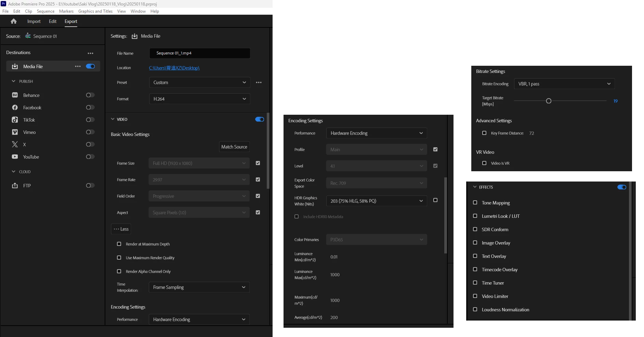Enable Lumetri Look / LUT effect
The height and width of the screenshot is (337, 644).
[475, 216]
